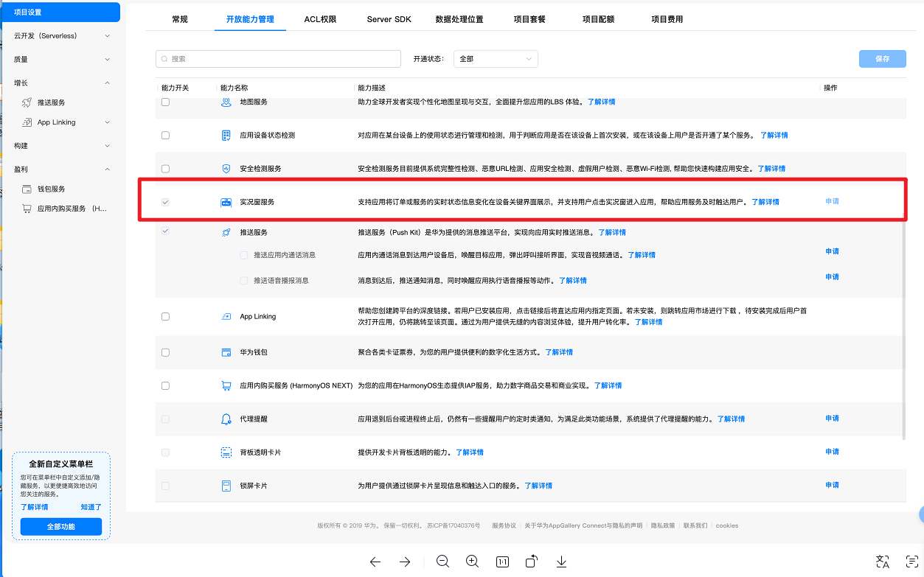This screenshot has width=924, height=577.
Task: Go to next image with right arrow
Action: [405, 562]
